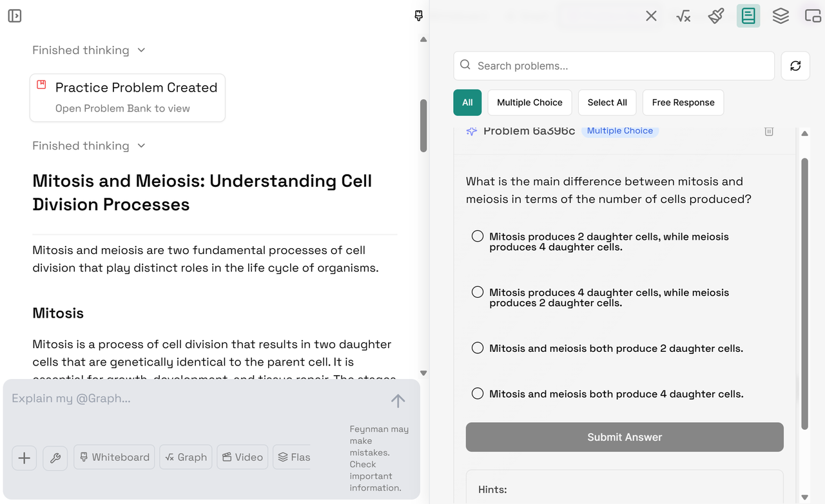Toggle the left sidebar panel icon
Screen dimensions: 825x504
(x=15, y=16)
